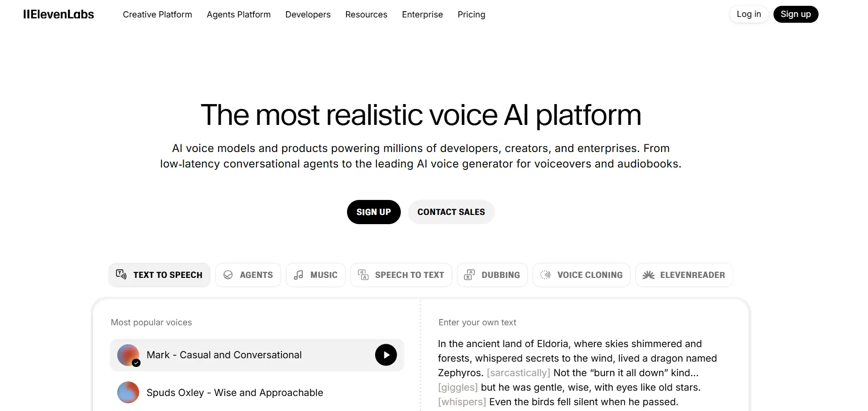Select the Spuds Oxley voice
The height and width of the screenshot is (411, 868).
[x=235, y=393]
